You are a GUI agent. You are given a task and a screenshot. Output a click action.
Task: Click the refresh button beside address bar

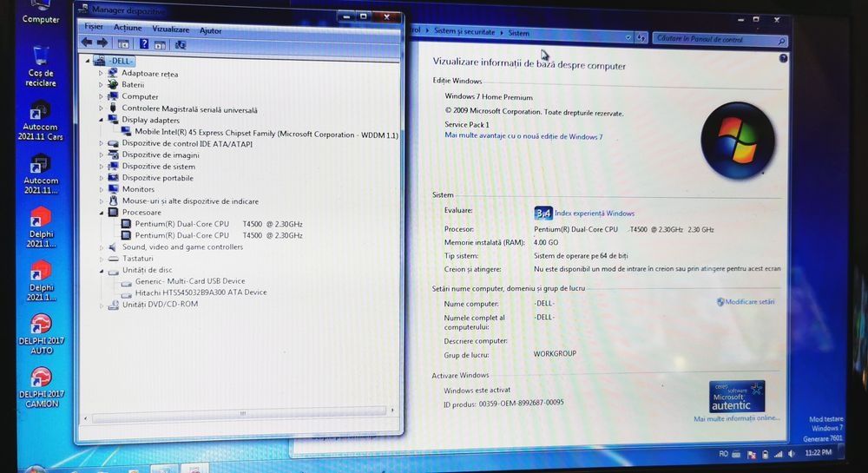click(641, 37)
